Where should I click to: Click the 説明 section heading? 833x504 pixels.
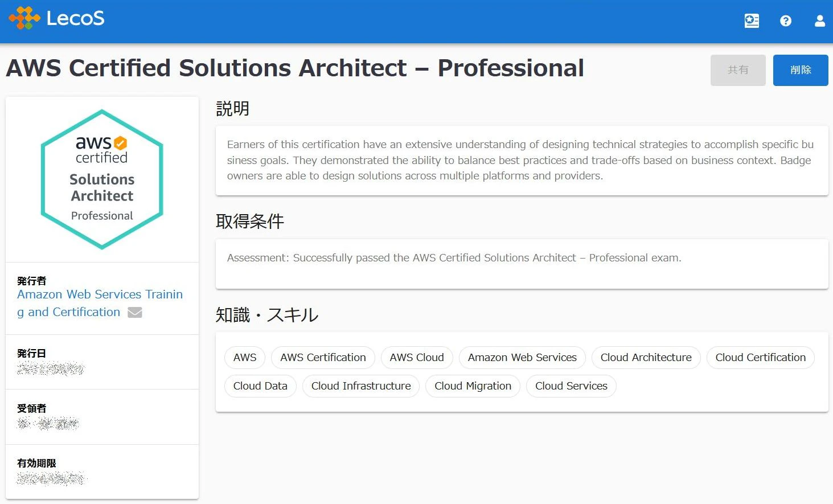(232, 109)
